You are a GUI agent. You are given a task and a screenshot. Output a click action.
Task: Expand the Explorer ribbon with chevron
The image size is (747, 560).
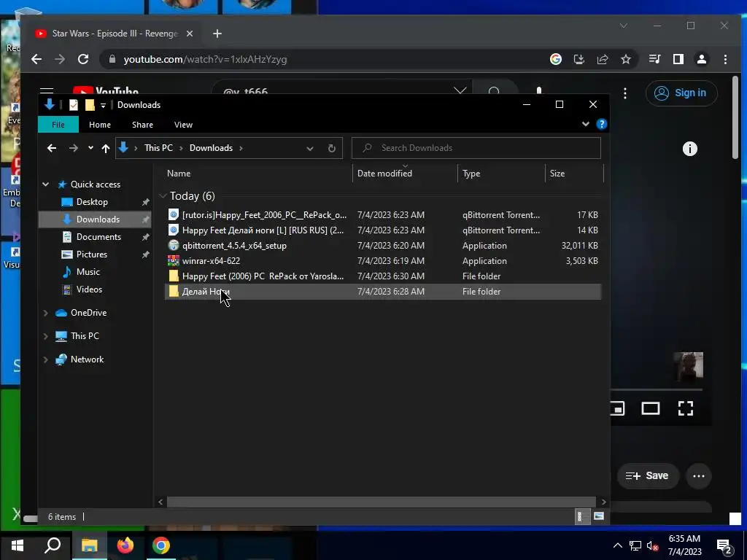click(x=586, y=124)
